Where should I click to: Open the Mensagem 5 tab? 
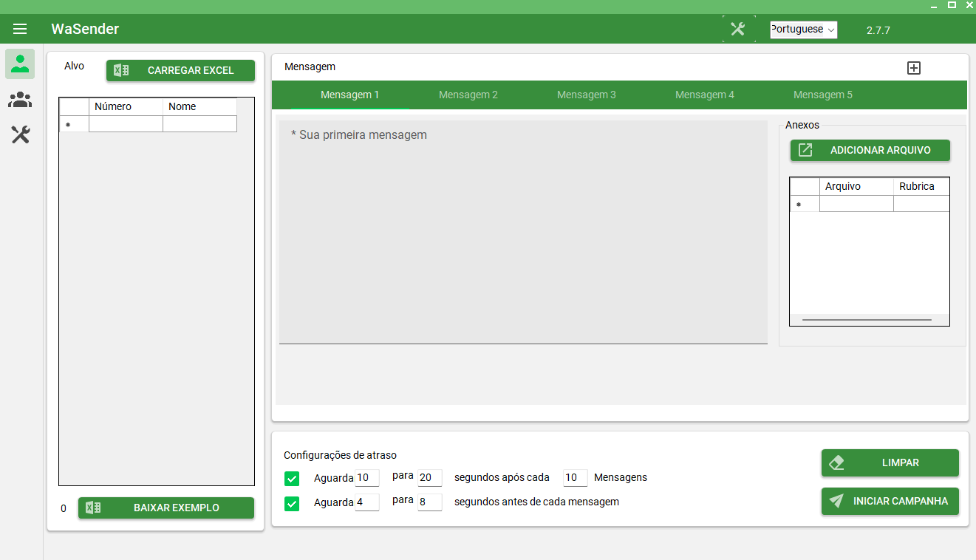coord(822,95)
